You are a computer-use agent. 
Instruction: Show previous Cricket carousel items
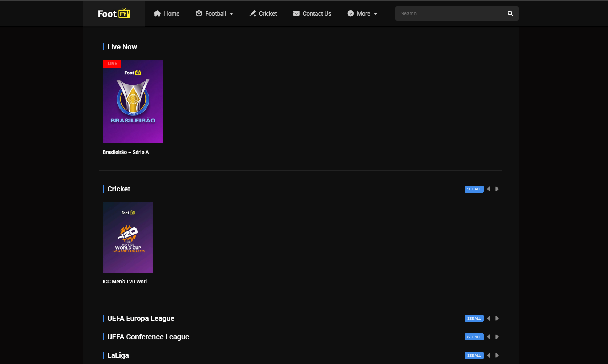click(489, 189)
